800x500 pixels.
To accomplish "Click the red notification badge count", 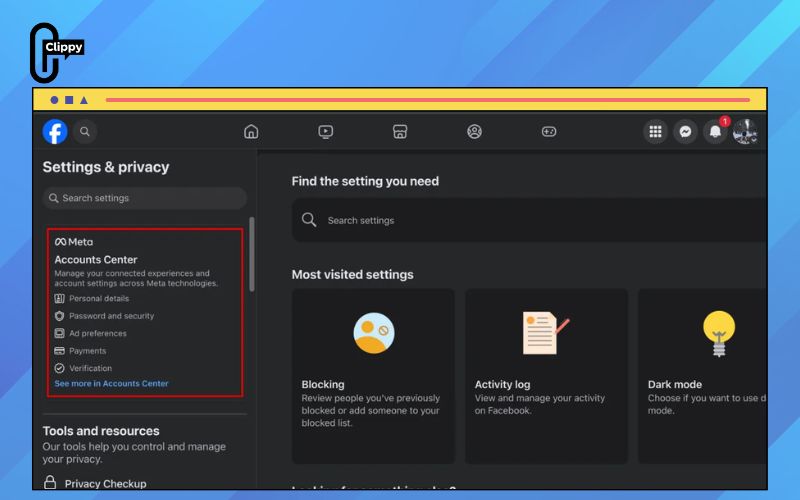I will click(724, 121).
